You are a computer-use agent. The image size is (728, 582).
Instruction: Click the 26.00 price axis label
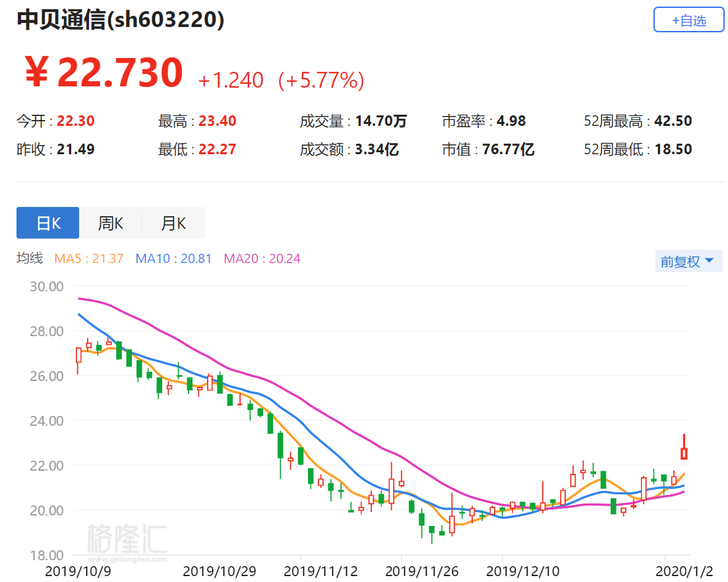point(47,376)
